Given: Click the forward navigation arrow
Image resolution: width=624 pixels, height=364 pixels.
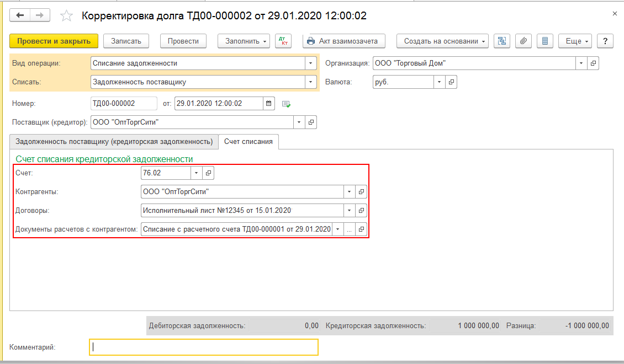Looking at the screenshot, I should tap(39, 15).
